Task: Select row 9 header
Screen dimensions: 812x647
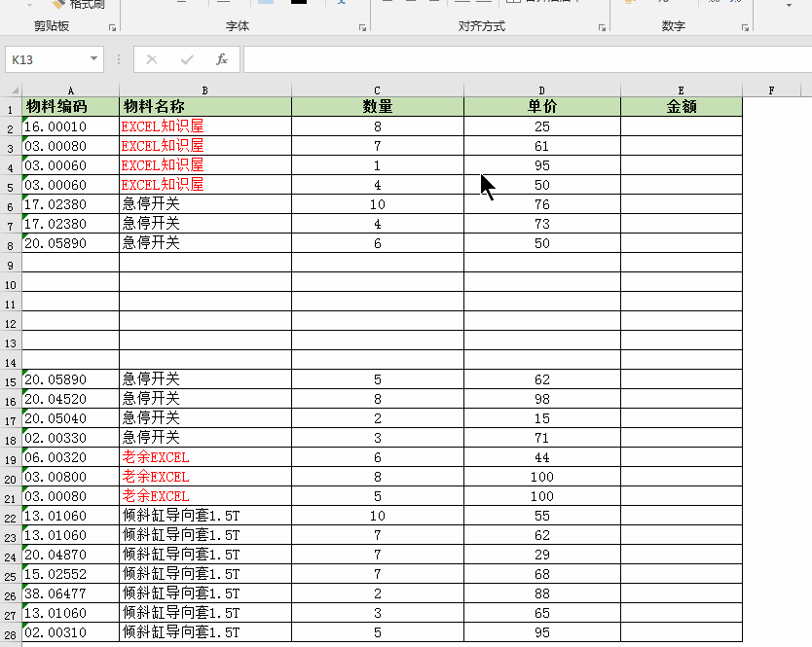Action: pyautogui.click(x=11, y=264)
